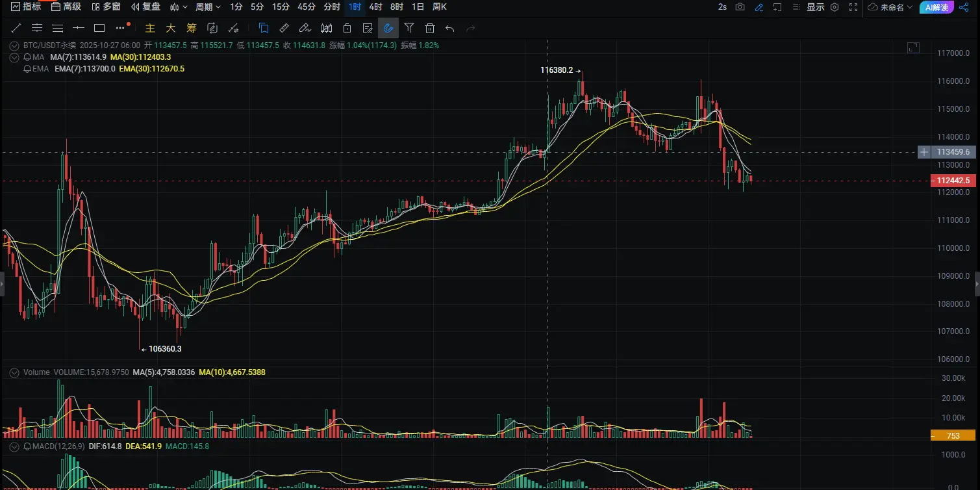980x490 pixels.
Task: Click the looped-arrows pencil icon
Action: click(x=212, y=28)
